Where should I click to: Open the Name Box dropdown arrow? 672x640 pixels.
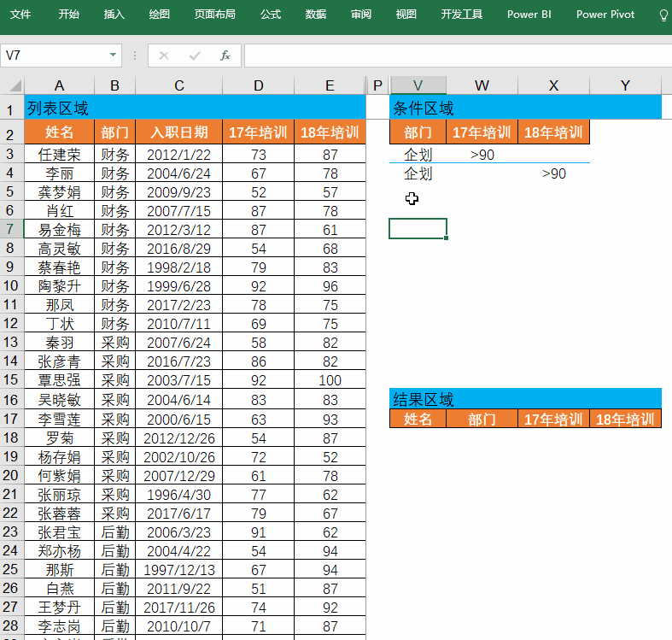[114, 56]
